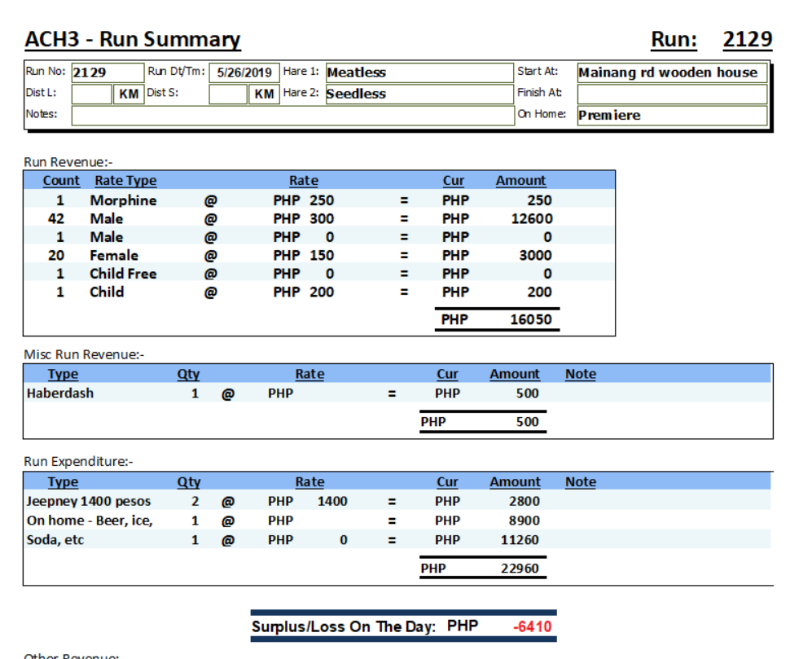The height and width of the screenshot is (659, 812).
Task: Click the empty Finish At field
Action: click(672, 94)
